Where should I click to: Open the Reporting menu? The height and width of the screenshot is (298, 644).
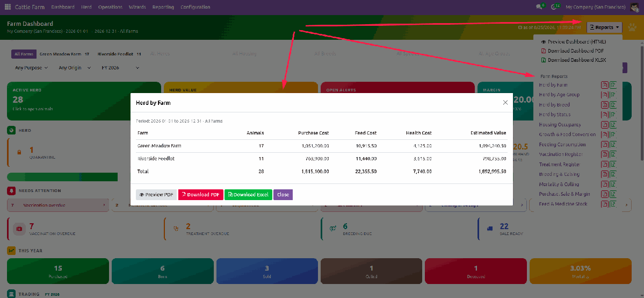(163, 7)
